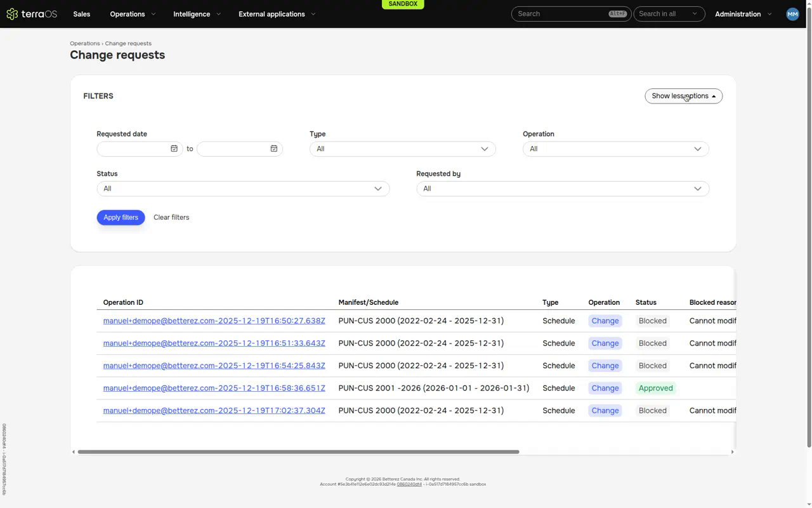
Task: Open operation ID ending 17:02:37.304Z
Action: 214,410
